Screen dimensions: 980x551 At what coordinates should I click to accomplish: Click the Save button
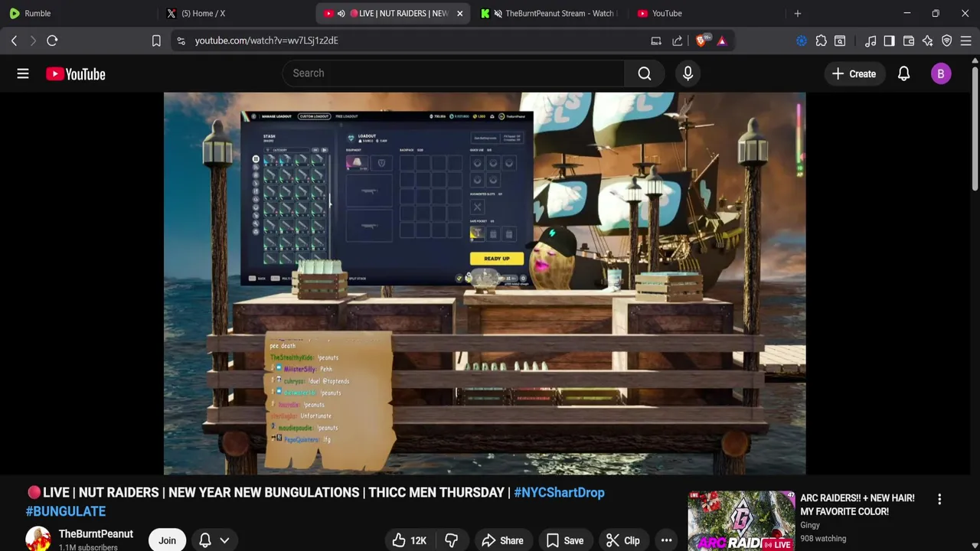pyautogui.click(x=565, y=540)
